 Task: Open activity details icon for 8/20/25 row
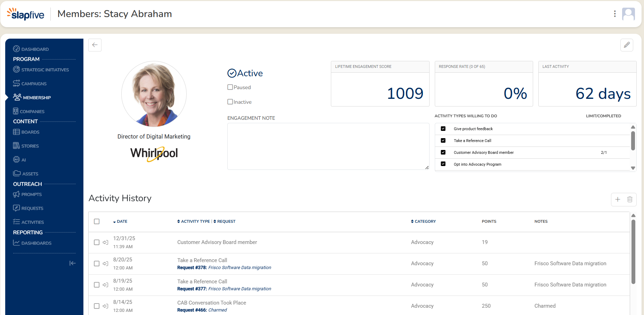tap(105, 263)
